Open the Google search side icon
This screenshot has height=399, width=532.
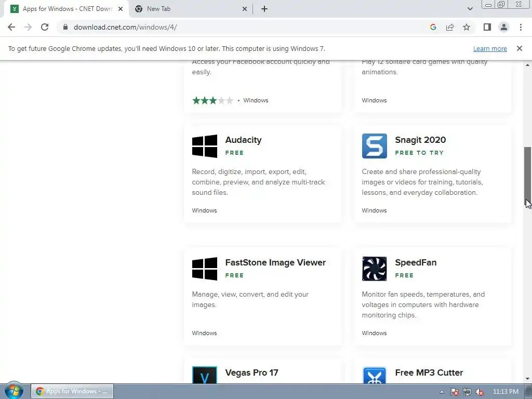[x=433, y=27]
